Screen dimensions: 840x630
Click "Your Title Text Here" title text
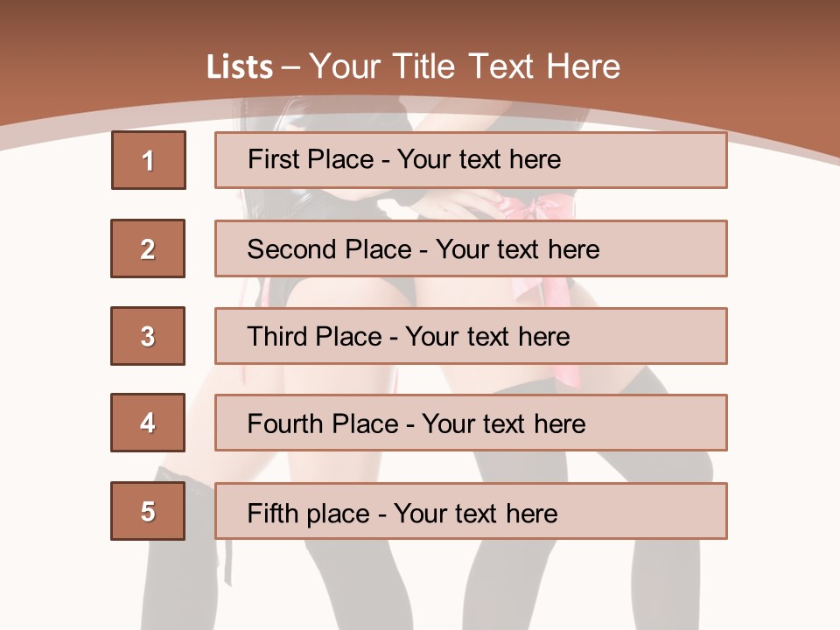(465, 67)
